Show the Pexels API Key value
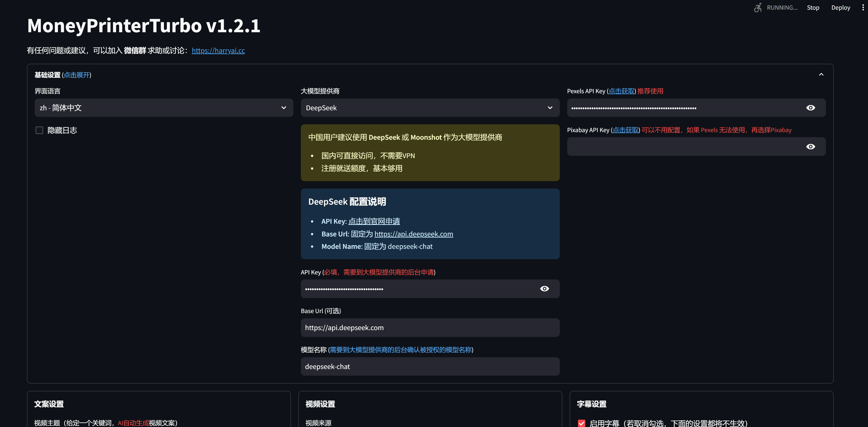Screen dimensions: 868x427 tap(810, 107)
